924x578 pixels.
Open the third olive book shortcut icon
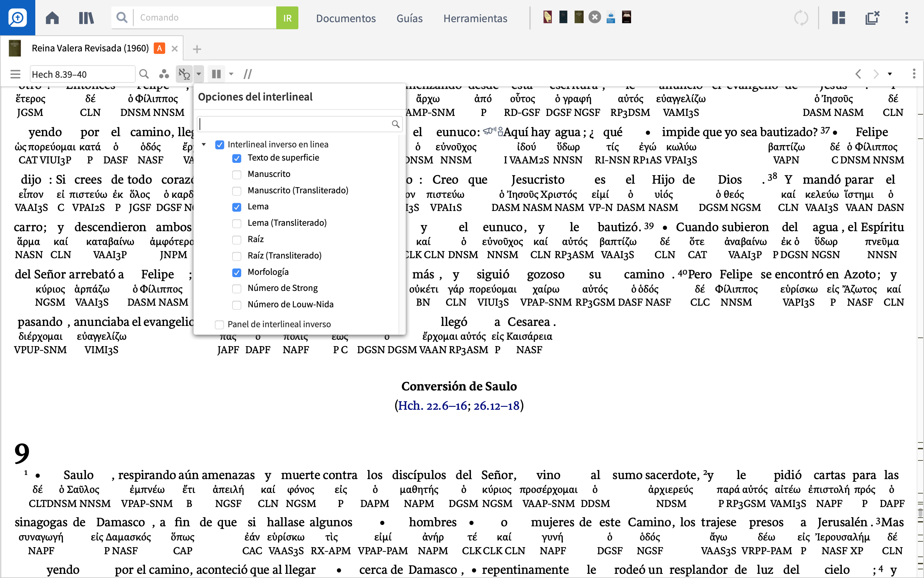(579, 17)
